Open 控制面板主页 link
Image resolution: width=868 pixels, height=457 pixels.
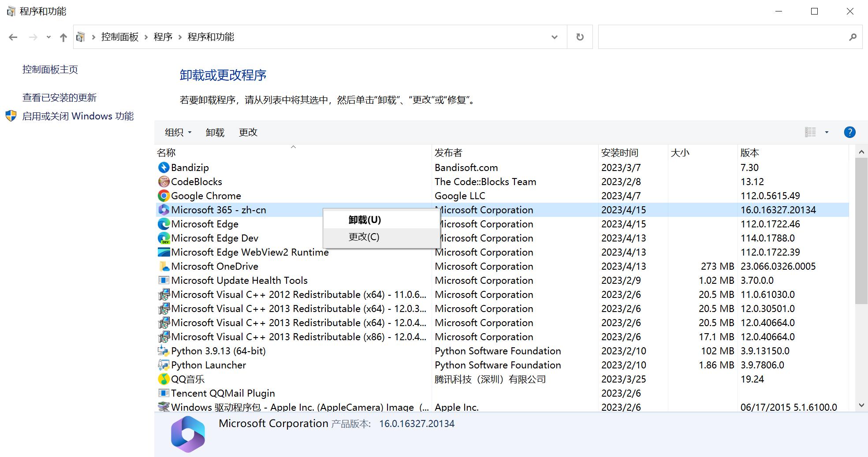pos(50,70)
